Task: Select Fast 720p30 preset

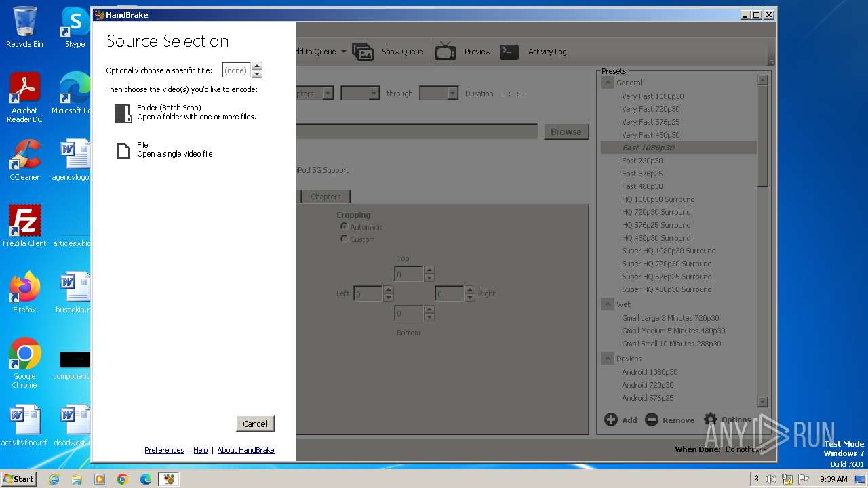Action: click(642, 161)
